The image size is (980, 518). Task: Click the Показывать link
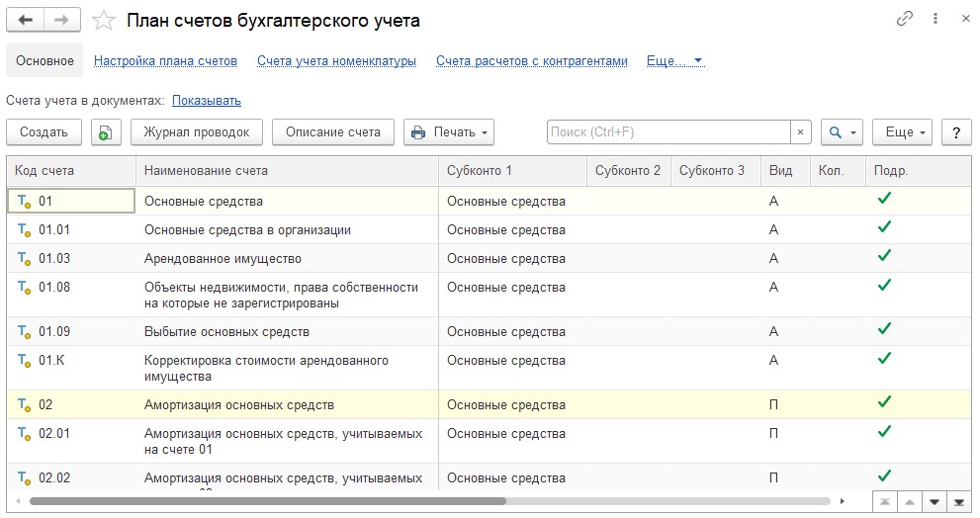coord(207,101)
